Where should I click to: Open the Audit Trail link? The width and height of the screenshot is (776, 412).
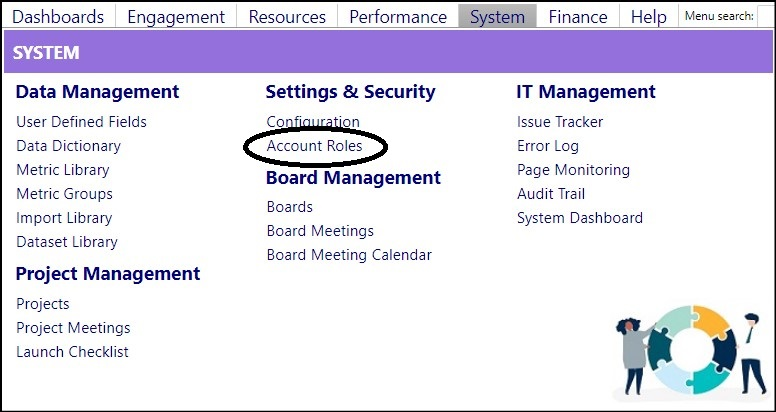click(x=551, y=194)
